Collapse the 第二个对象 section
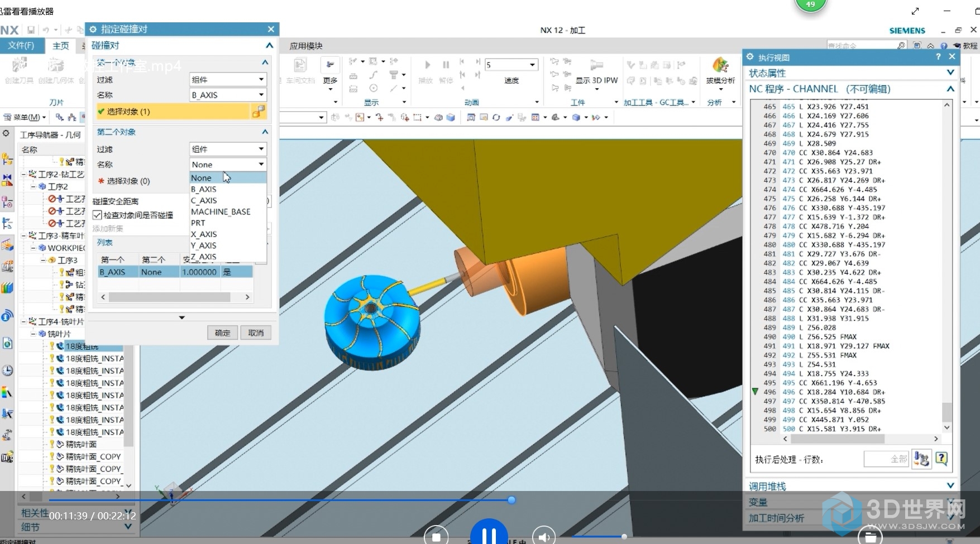This screenshot has height=544, width=980. pyautogui.click(x=265, y=132)
